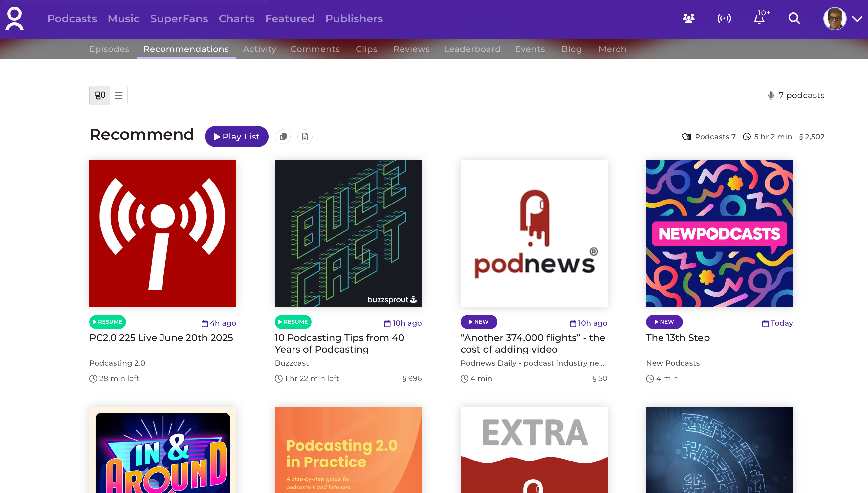868x493 pixels.
Task: Switch to list view
Action: [119, 96]
